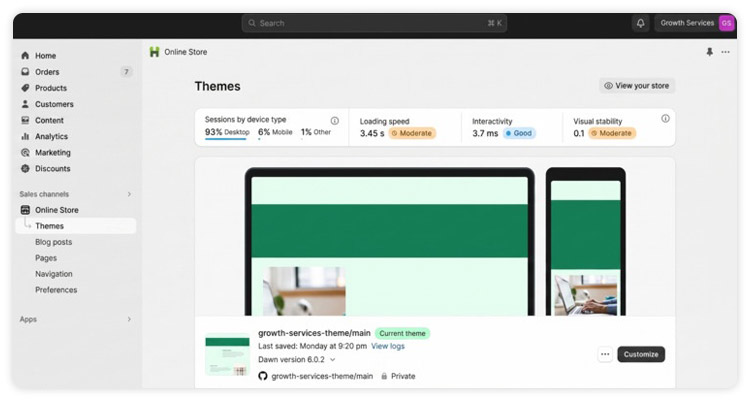This screenshot has width=750, height=400.
Task: Open View logs link
Action: [x=388, y=346]
